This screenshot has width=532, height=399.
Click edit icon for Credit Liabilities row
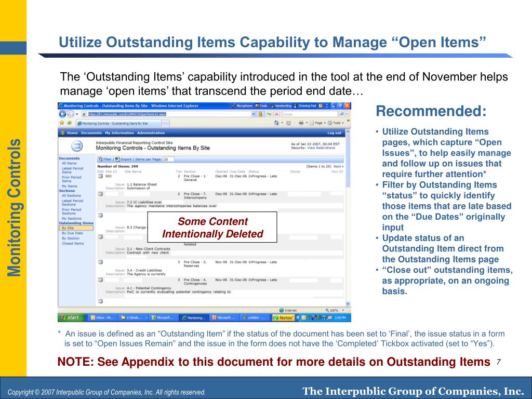coord(100,262)
